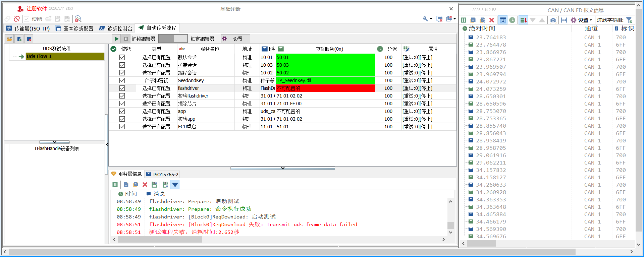Pause the diagnostic flow execution
The width and height of the screenshot is (644, 257).
(126, 39)
